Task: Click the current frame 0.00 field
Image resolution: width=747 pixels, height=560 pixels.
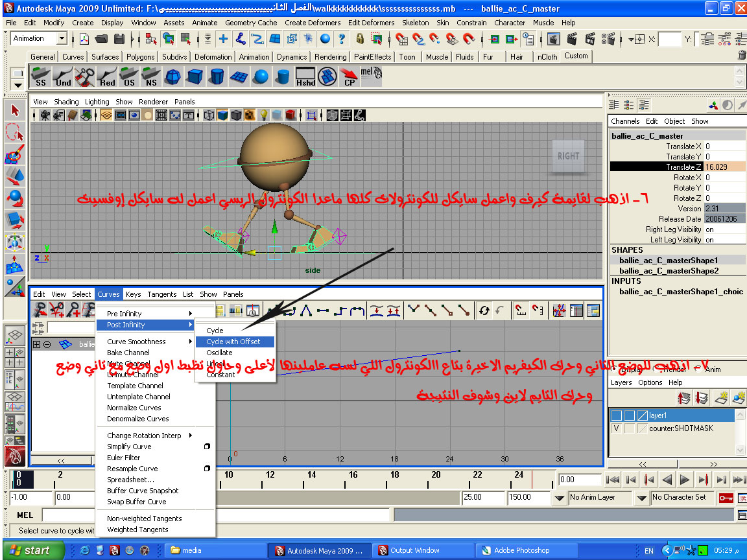Action: point(580,480)
